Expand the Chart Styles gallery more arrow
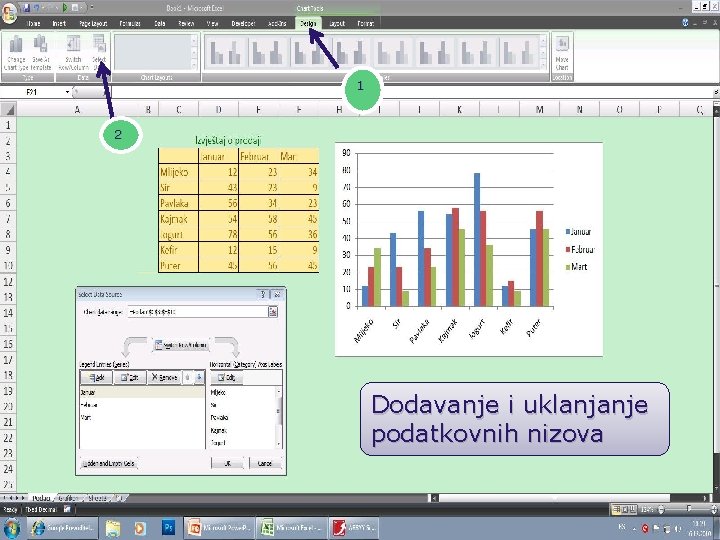This screenshot has height=540, width=720. (x=543, y=65)
